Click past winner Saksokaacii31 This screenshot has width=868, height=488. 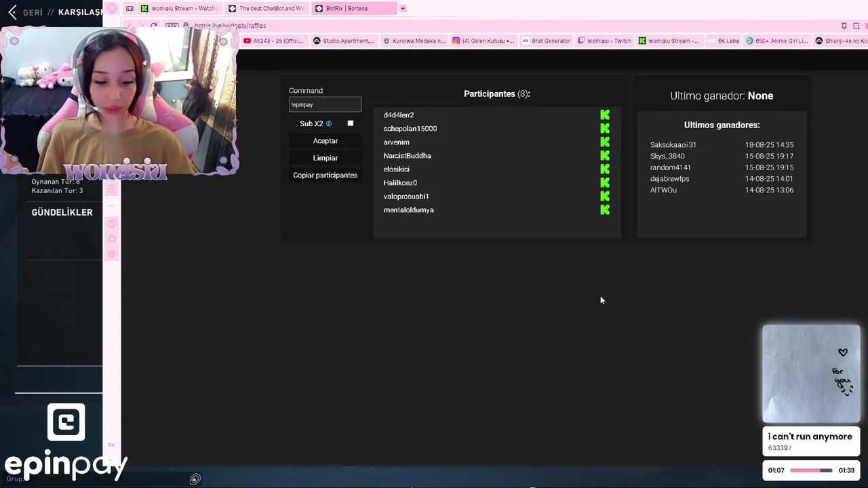673,144
